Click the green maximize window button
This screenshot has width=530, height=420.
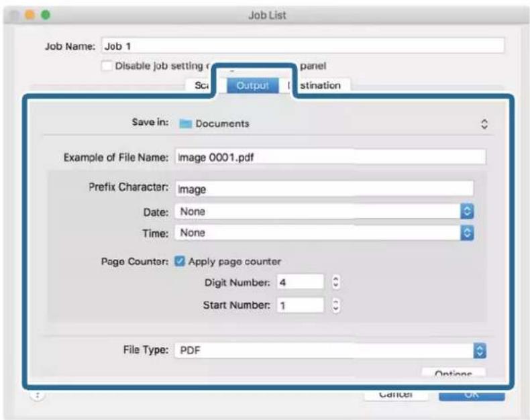coord(46,15)
